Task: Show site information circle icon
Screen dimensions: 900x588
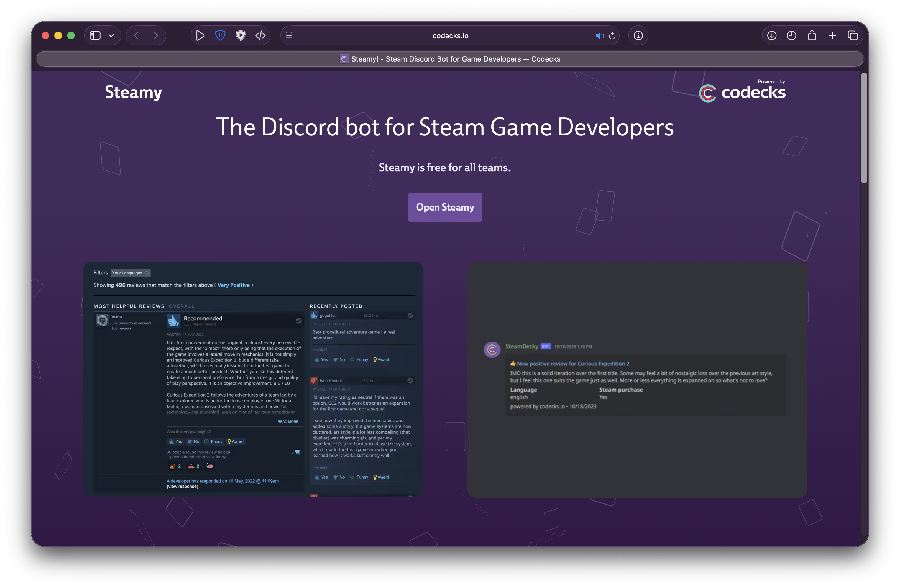Action: click(638, 35)
